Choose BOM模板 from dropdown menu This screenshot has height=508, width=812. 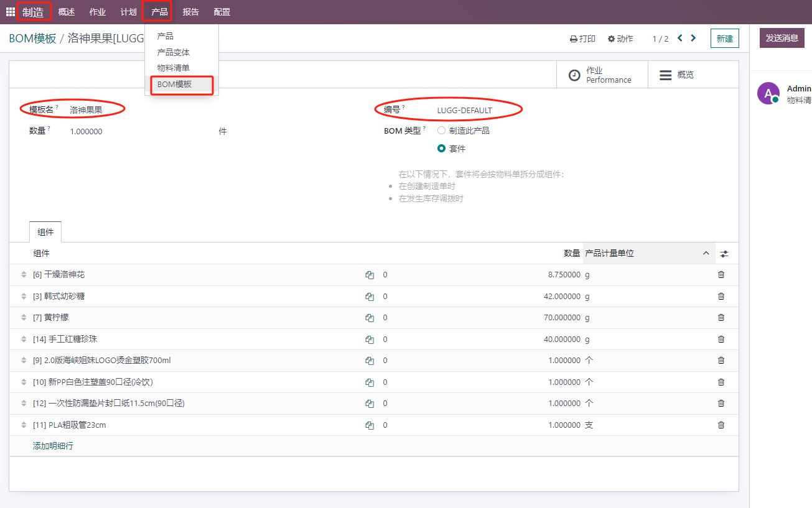pyautogui.click(x=175, y=85)
